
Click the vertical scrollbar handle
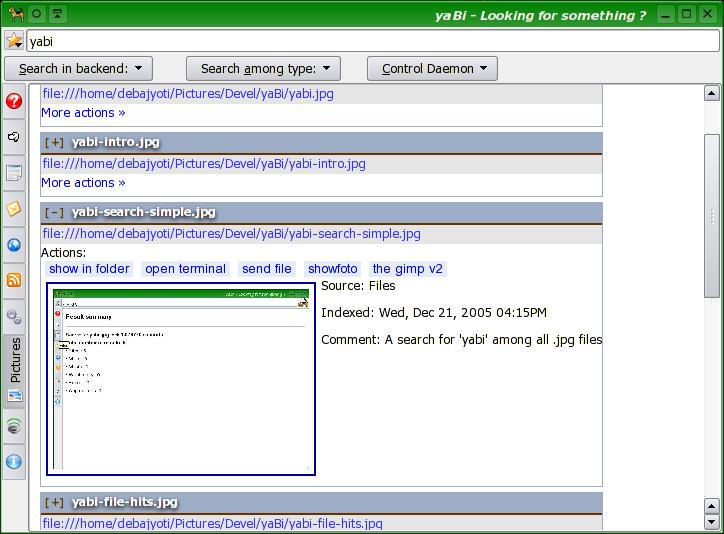[712, 216]
